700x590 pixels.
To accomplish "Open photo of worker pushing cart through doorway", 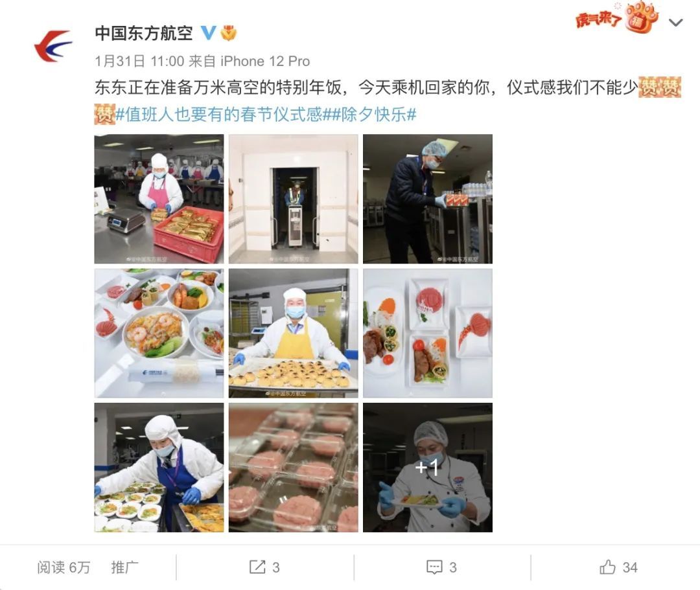I will click(x=294, y=199).
